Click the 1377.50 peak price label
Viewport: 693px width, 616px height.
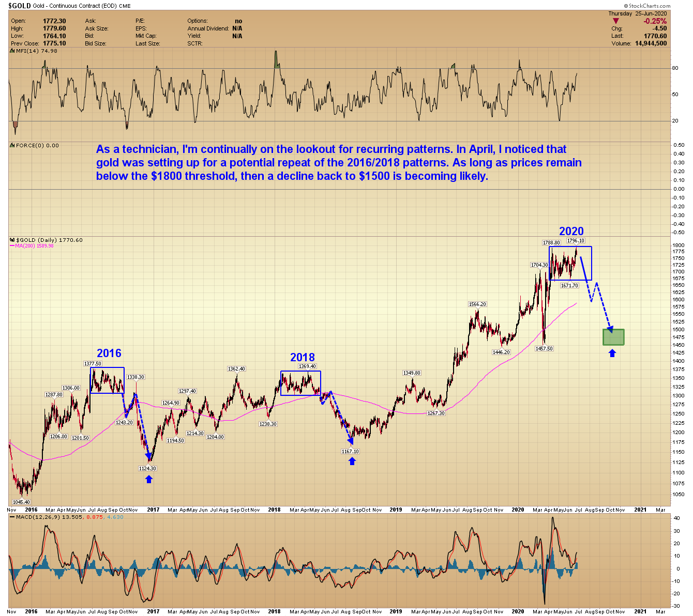[93, 364]
